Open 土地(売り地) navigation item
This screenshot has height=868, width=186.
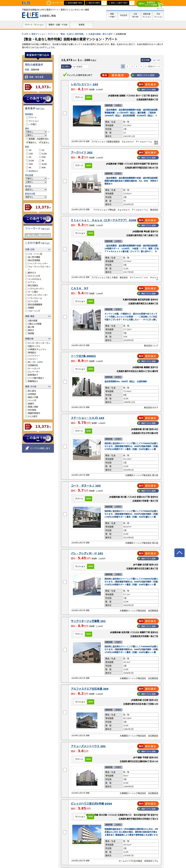[x=135, y=15]
